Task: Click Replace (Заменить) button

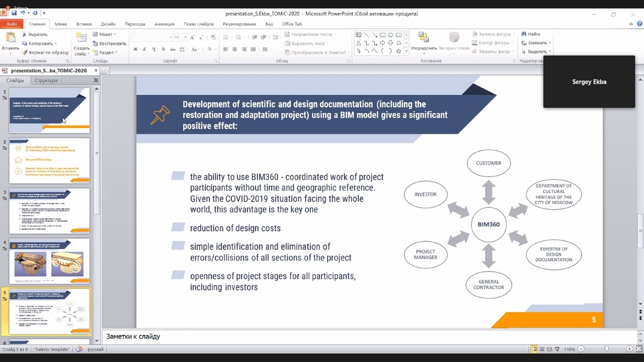Action: [x=536, y=43]
